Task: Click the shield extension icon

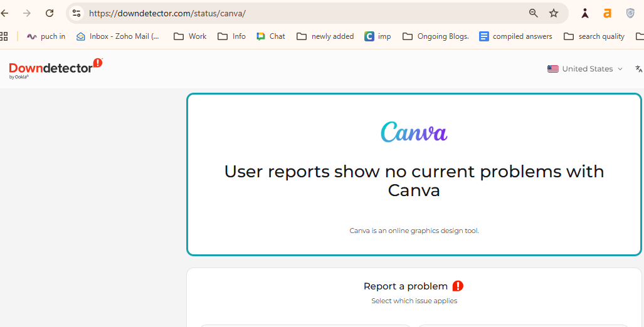Action: click(630, 13)
